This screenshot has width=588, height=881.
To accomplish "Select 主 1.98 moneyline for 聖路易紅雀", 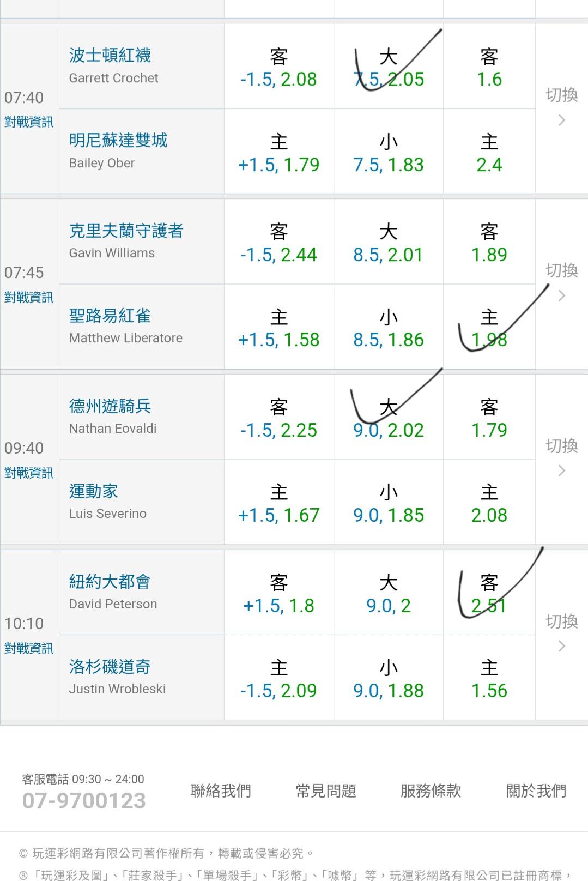I will pyautogui.click(x=489, y=328).
